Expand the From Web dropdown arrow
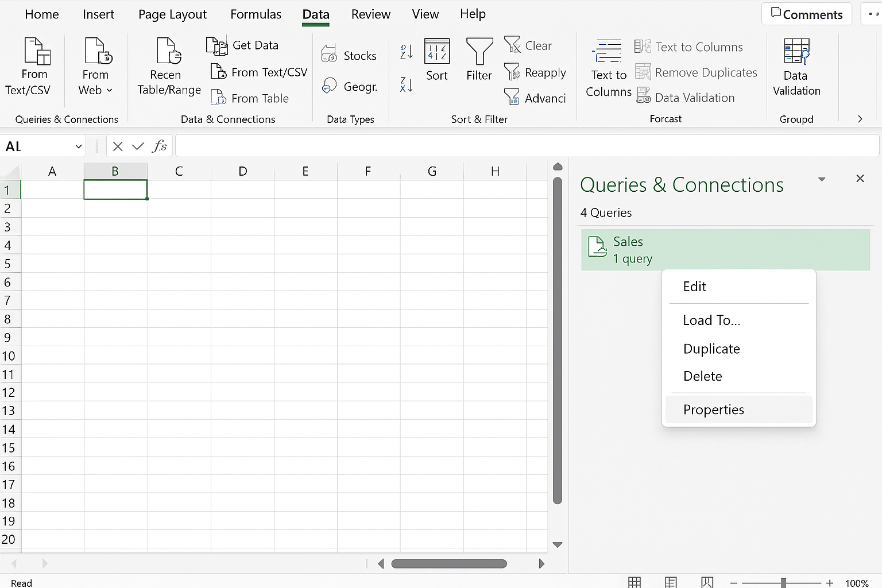 tap(109, 90)
